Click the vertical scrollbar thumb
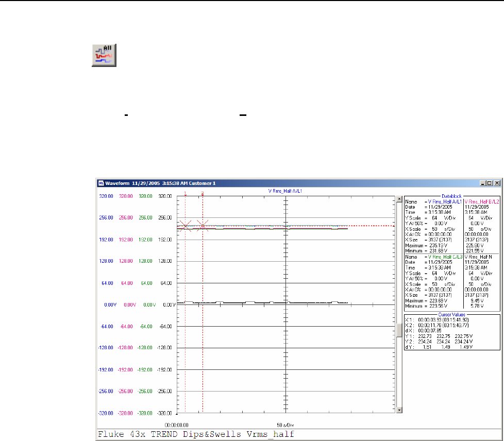 399,330
